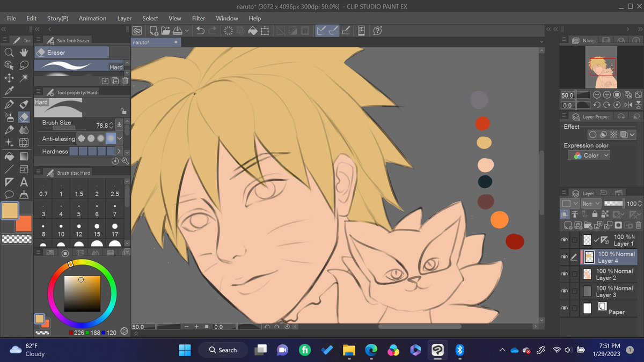Image resolution: width=644 pixels, height=362 pixels.
Task: Switch to the naruto* canvas tab
Action: [x=156, y=41]
